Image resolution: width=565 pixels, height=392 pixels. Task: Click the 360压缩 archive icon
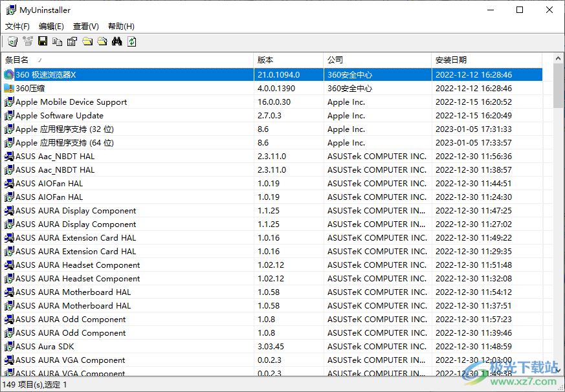[9, 88]
